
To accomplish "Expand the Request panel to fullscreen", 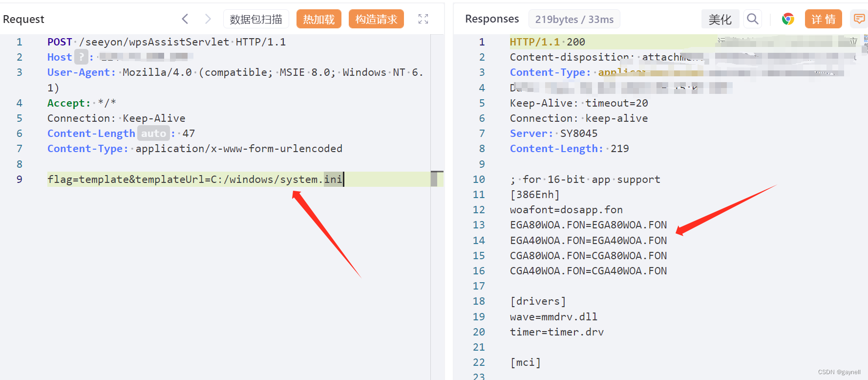I will (x=423, y=19).
